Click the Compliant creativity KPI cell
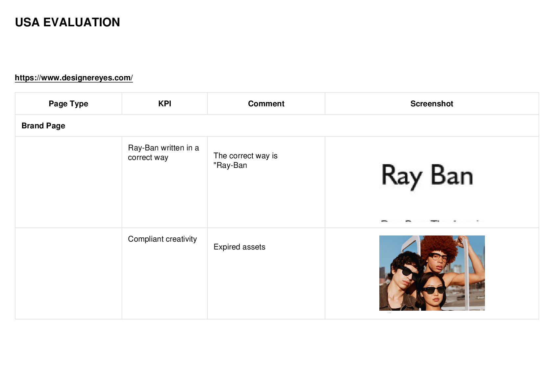554x392 pixels. [x=164, y=273]
